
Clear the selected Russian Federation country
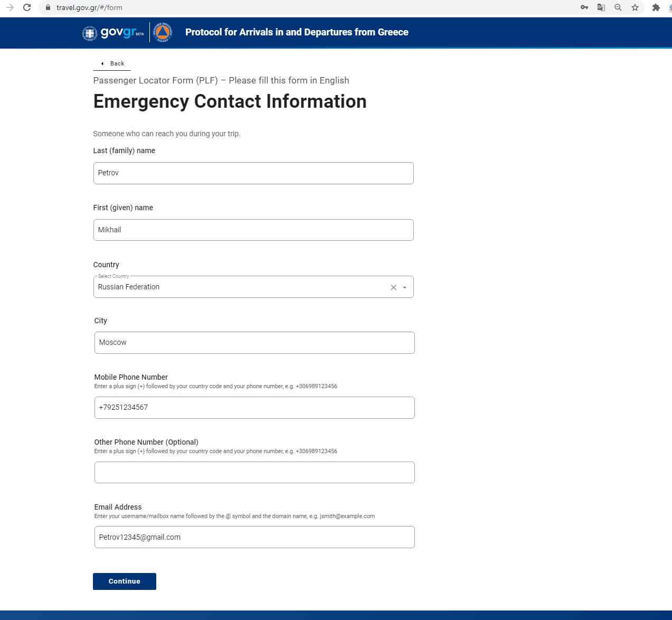click(393, 287)
